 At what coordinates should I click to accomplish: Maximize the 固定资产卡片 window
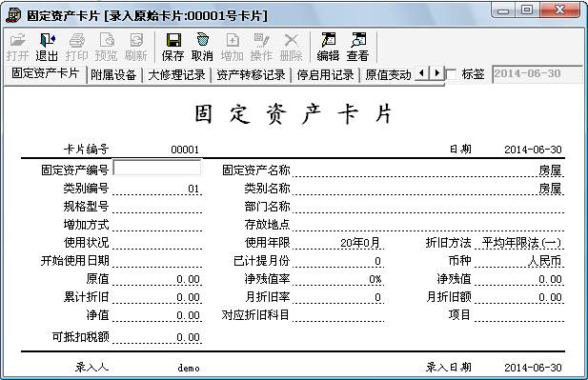(527, 10)
